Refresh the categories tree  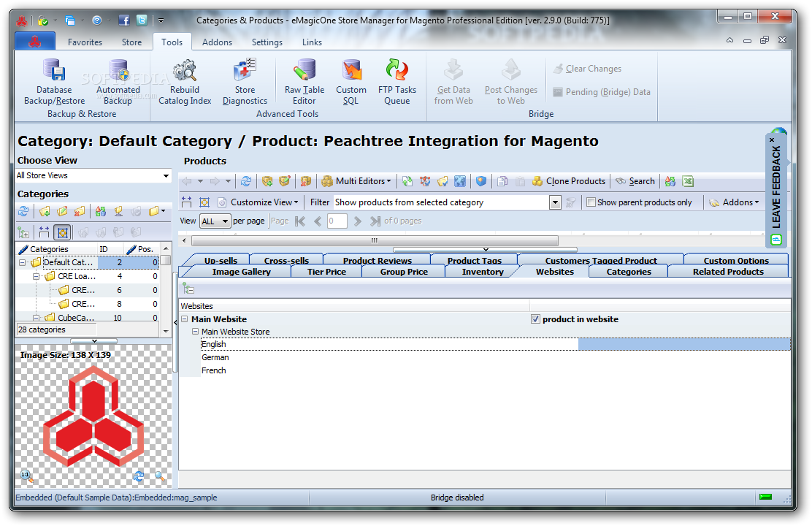[x=23, y=211]
